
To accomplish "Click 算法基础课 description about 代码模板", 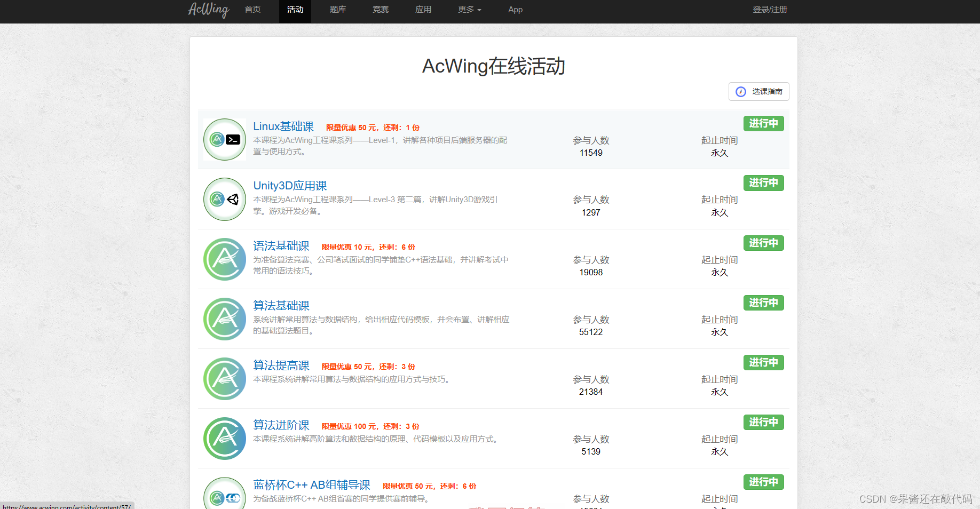I will tap(381, 325).
